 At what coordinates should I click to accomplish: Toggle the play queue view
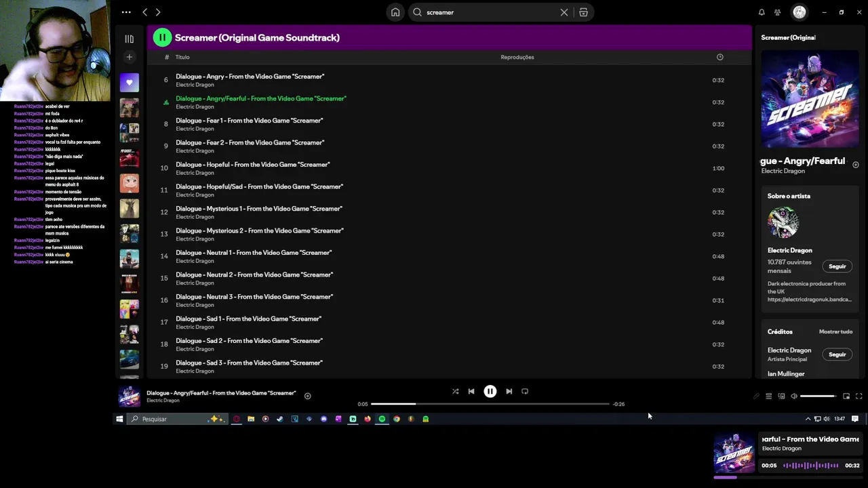pyautogui.click(x=768, y=396)
